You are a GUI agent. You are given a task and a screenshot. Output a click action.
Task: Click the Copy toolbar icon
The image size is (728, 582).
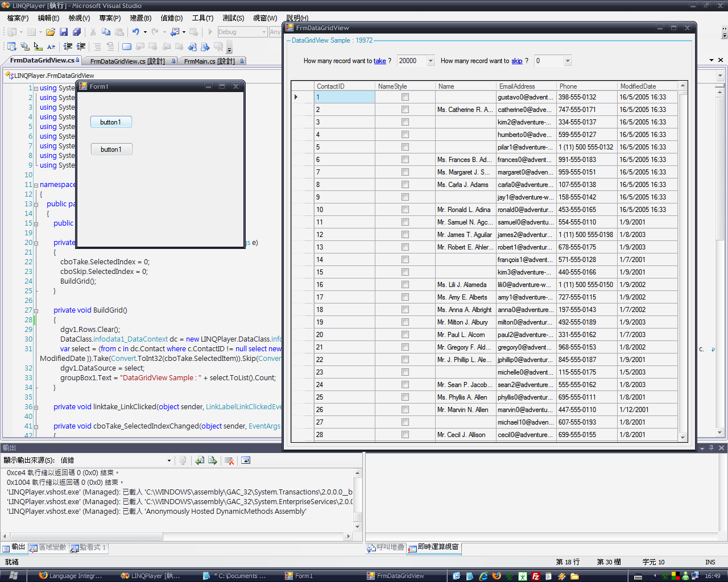click(106, 32)
